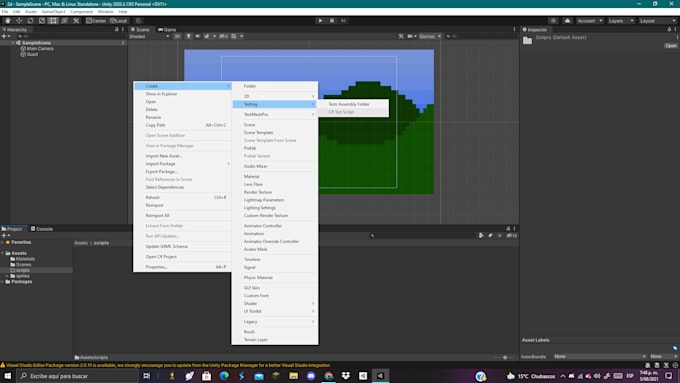
Task: Switch to the Console tab
Action: pyautogui.click(x=42, y=229)
